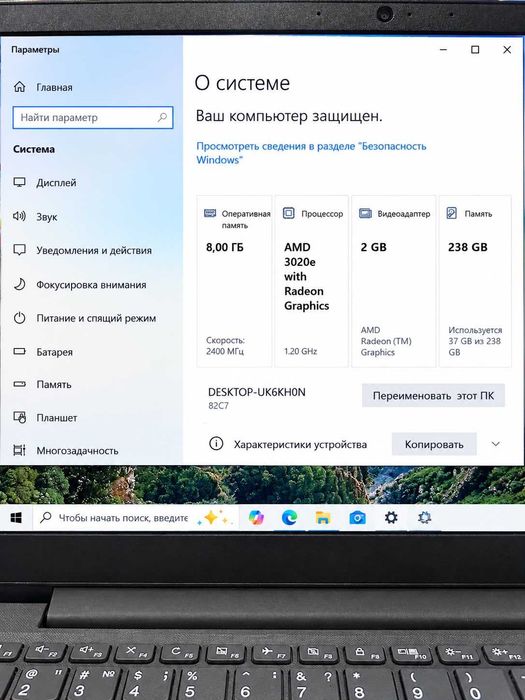Click Используется 37 GB из 238 GB text
Viewport: 525px width, 700px height.
point(475,341)
